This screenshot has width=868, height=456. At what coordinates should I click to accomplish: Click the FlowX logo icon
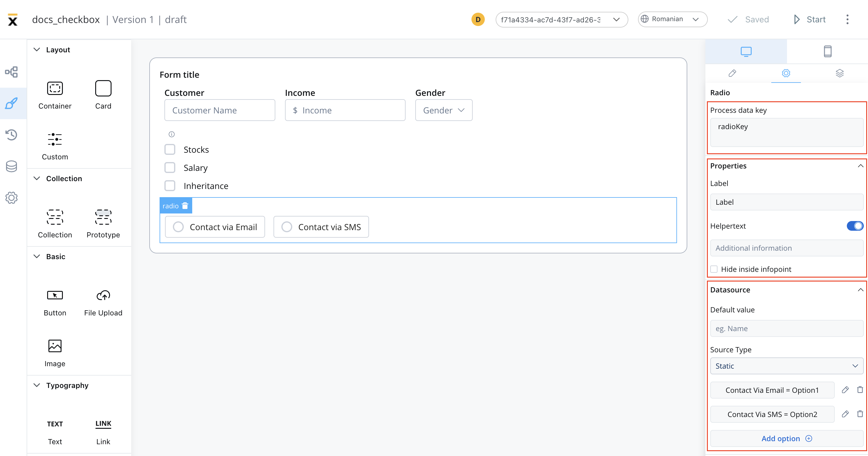click(x=12, y=20)
